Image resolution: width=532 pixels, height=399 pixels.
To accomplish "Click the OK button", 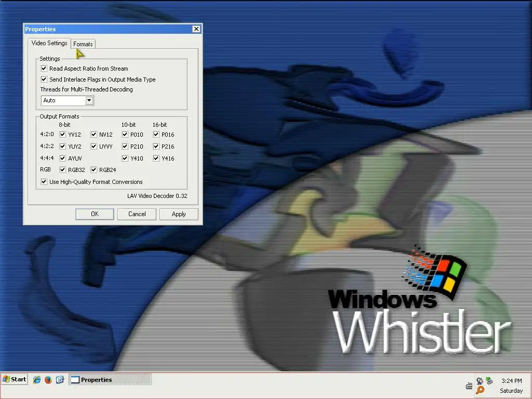I will (x=95, y=214).
